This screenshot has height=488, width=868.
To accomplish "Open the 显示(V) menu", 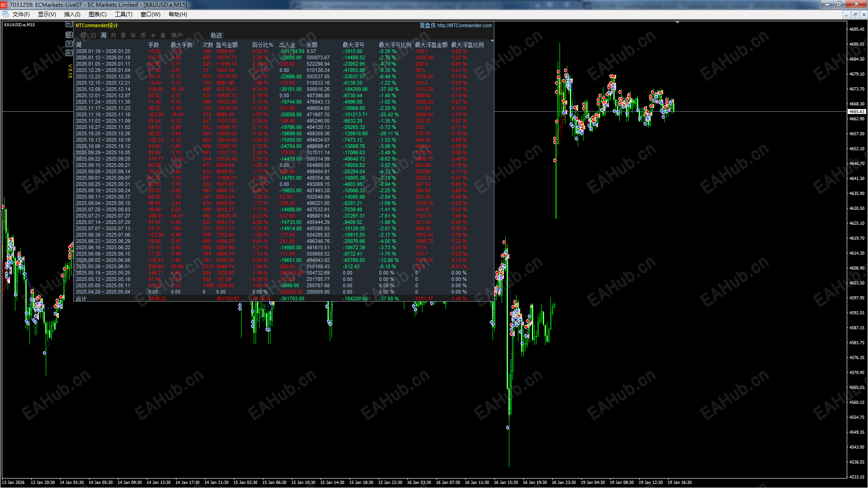I will click(x=47, y=14).
